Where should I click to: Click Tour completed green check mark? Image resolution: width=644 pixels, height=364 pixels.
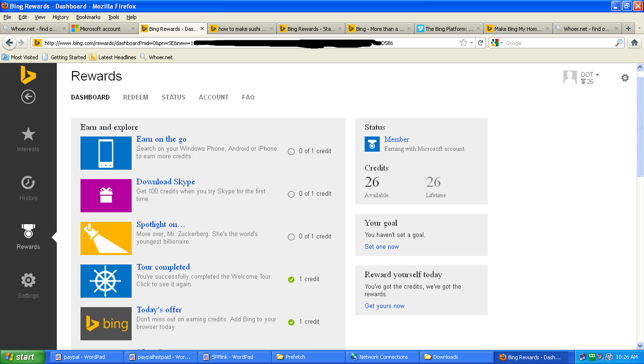[x=291, y=280]
